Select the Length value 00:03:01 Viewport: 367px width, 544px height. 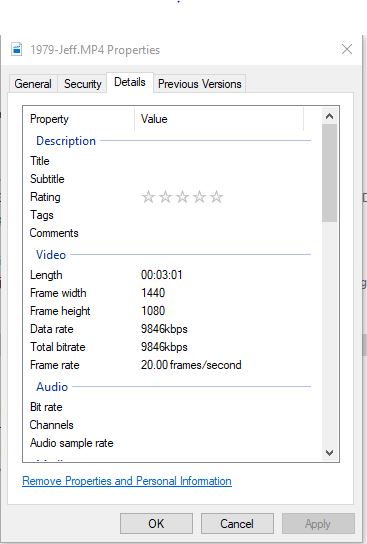[x=162, y=275]
